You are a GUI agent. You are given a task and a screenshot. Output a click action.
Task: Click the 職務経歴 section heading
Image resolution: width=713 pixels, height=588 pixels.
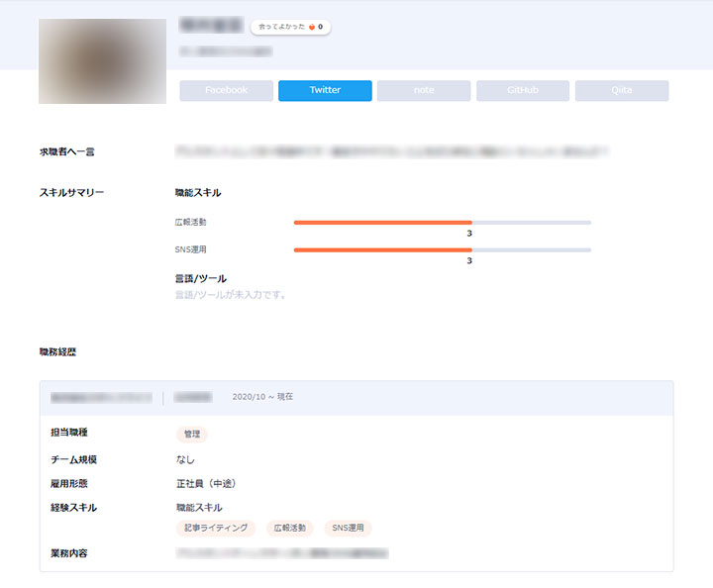(57, 351)
